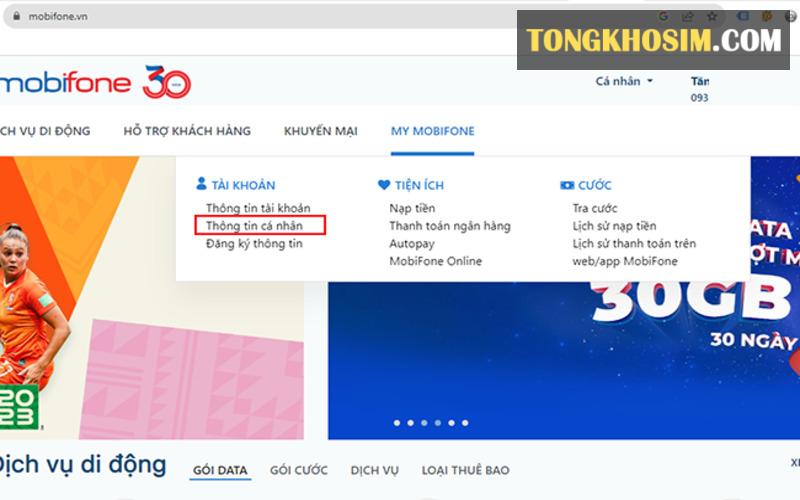Viewport: 800px width, 500px height.
Task: Click the TIỆN ÍCH heart icon
Action: coord(384,185)
